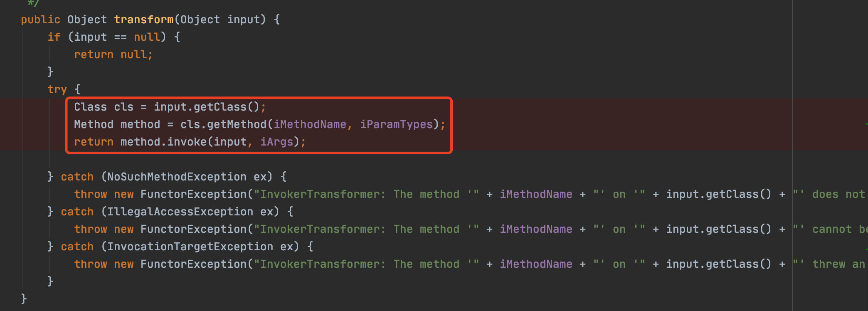The height and width of the screenshot is (311, 868).
Task: Click the 'if' keyword before input null check
Action: (x=54, y=37)
